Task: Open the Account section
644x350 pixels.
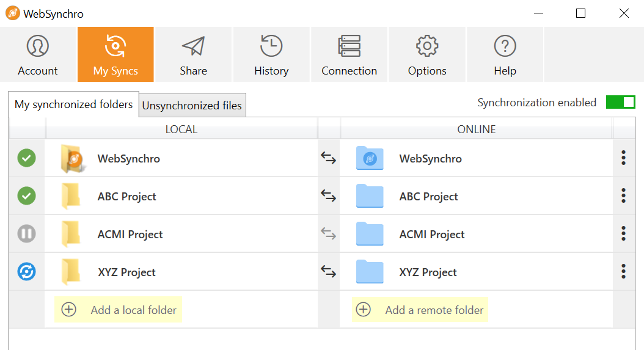Action: point(38,54)
